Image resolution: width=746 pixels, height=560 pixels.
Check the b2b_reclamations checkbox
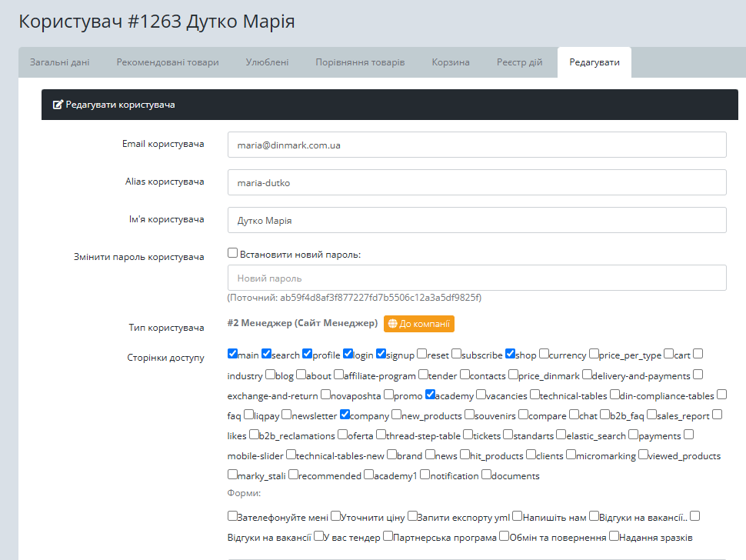[254, 435]
